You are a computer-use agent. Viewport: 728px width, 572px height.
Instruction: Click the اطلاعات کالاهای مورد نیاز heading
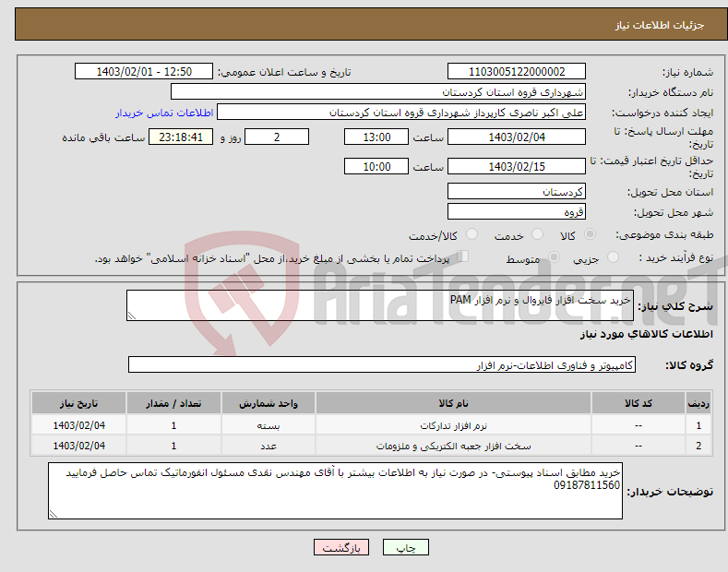(x=646, y=334)
